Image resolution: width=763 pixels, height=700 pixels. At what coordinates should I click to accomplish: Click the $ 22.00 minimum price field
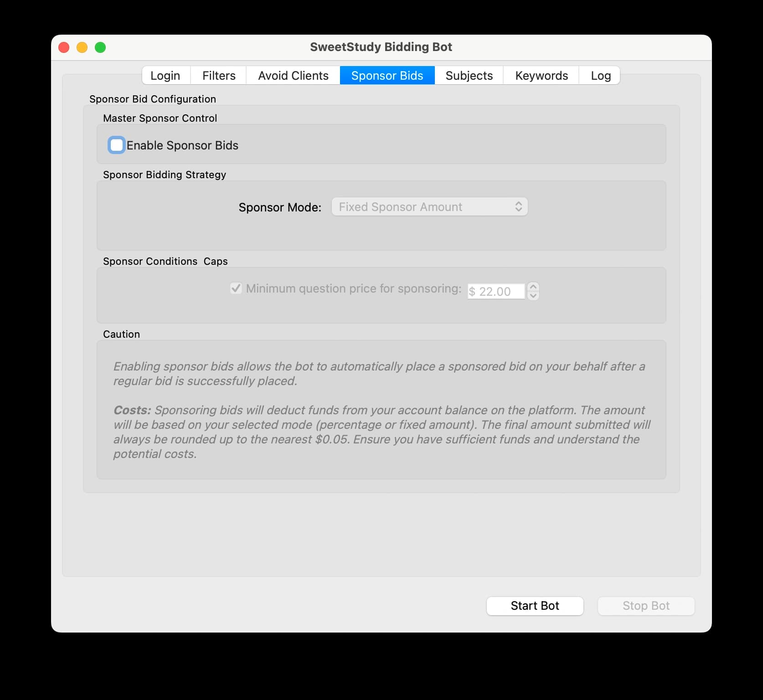(496, 292)
